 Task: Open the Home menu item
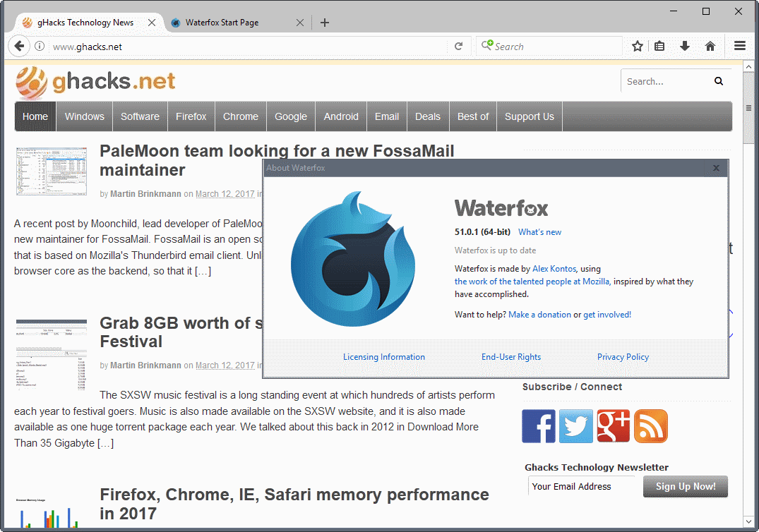tap(35, 116)
